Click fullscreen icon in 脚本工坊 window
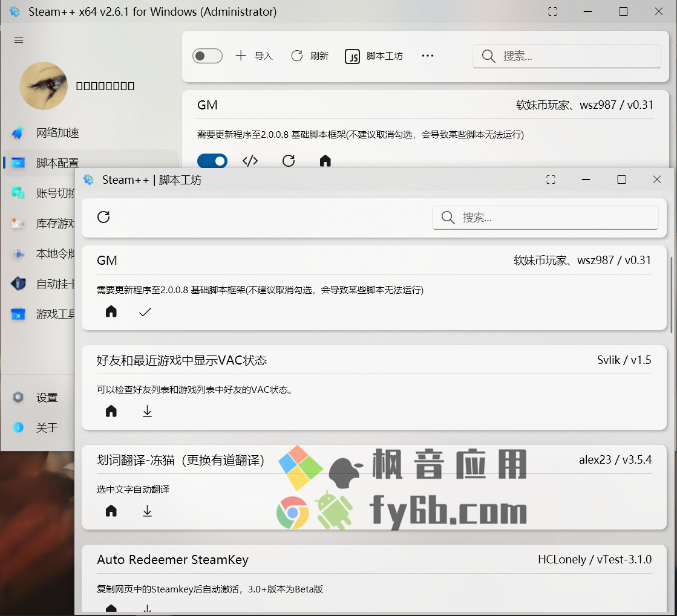Screen dimensions: 677x616 click(x=551, y=180)
